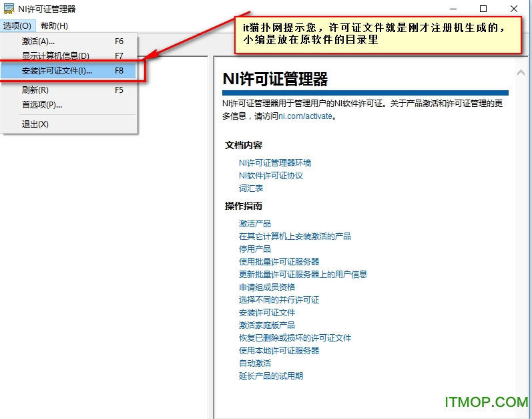Select 退出(X) to quit
The height and width of the screenshot is (419, 532).
point(69,124)
